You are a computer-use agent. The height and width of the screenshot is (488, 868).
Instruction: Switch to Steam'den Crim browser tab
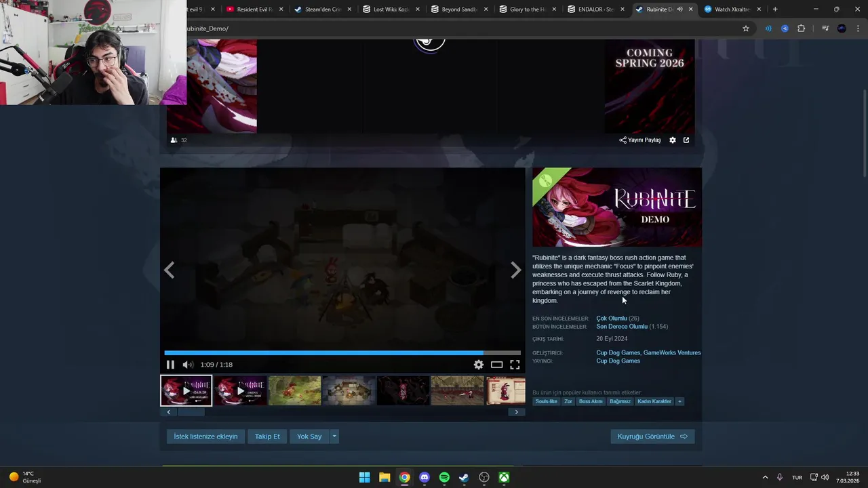click(x=322, y=9)
